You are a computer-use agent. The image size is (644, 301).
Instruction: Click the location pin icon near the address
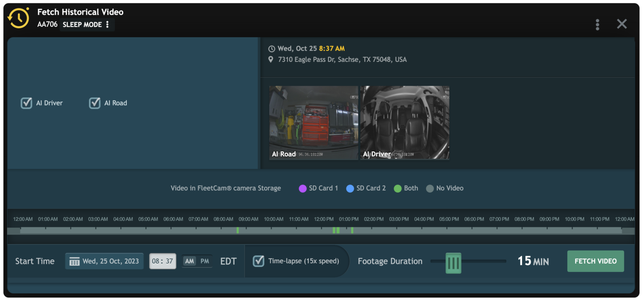click(271, 59)
